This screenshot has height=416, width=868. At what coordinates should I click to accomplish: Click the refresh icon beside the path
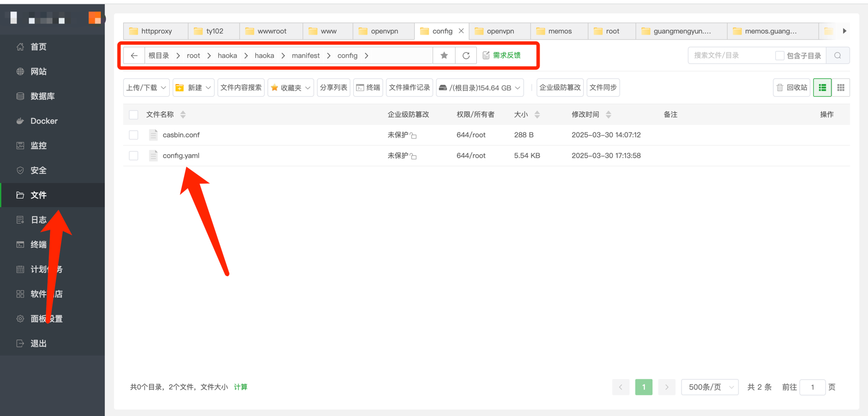(466, 56)
